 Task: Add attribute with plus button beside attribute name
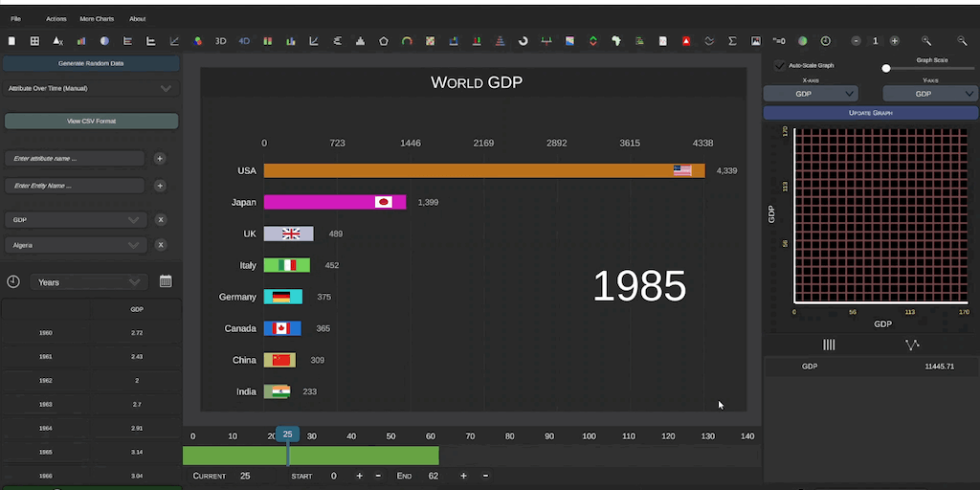160,159
